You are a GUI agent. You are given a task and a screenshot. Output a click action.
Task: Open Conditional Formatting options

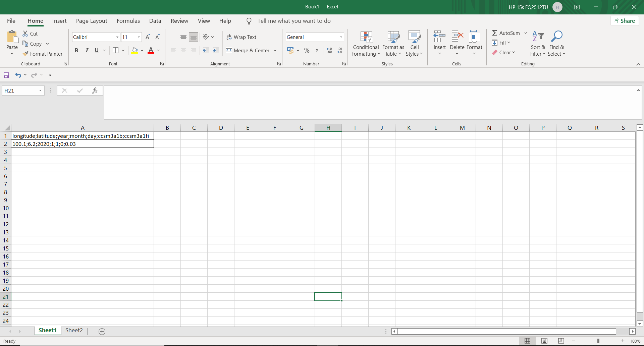366,43
